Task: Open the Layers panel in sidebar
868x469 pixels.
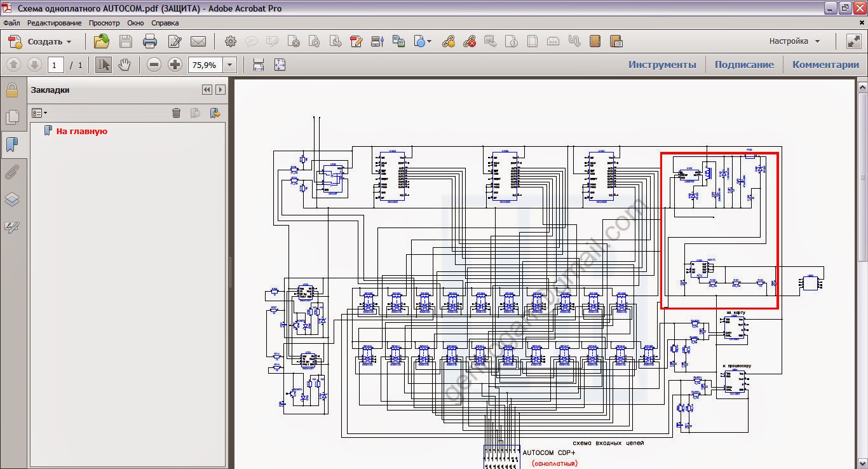Action: [x=12, y=200]
